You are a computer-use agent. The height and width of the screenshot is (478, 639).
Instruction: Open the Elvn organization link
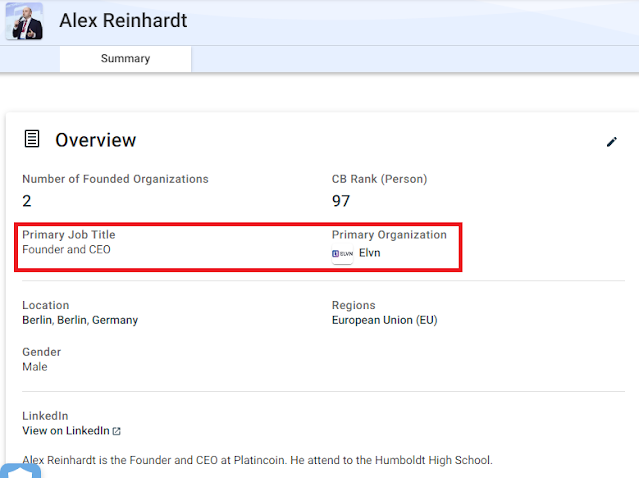(x=369, y=253)
